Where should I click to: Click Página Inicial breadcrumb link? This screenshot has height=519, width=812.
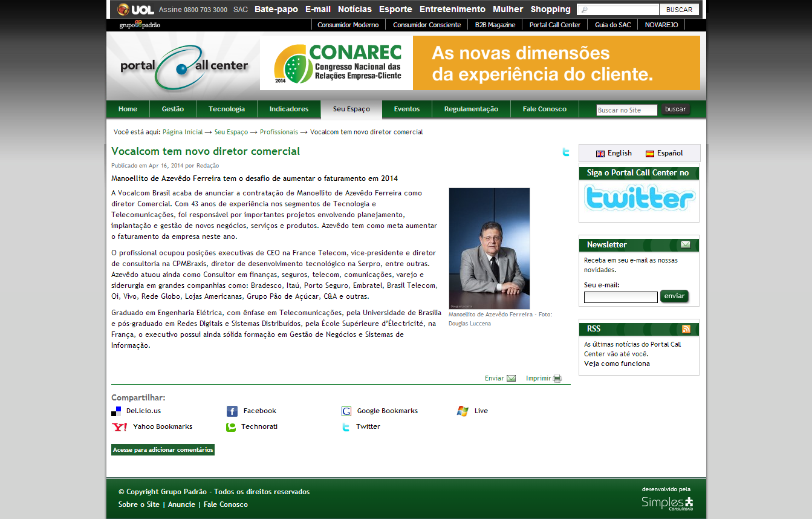point(183,132)
